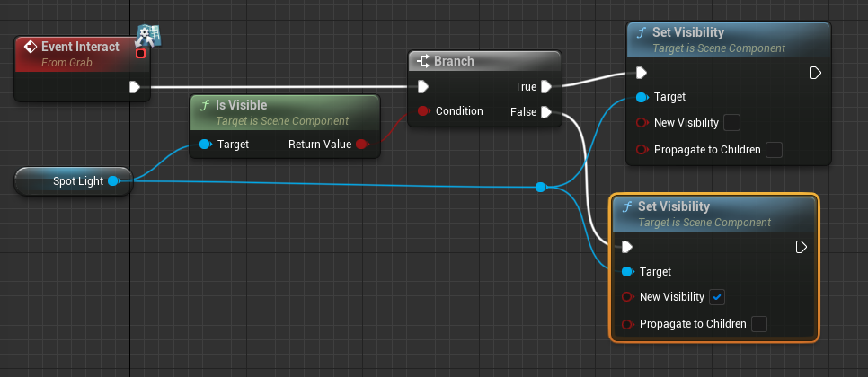Click the interface icon badge above Event Interact

click(x=147, y=35)
